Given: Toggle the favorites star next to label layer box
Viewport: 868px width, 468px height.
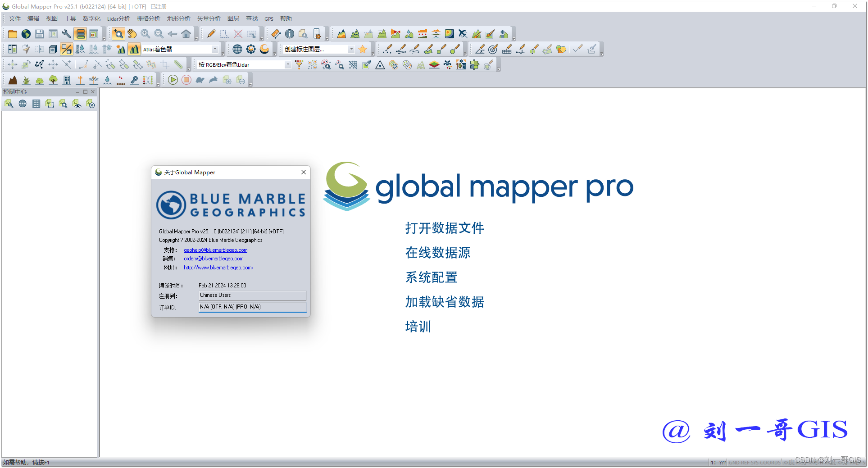Looking at the screenshot, I should pos(363,49).
